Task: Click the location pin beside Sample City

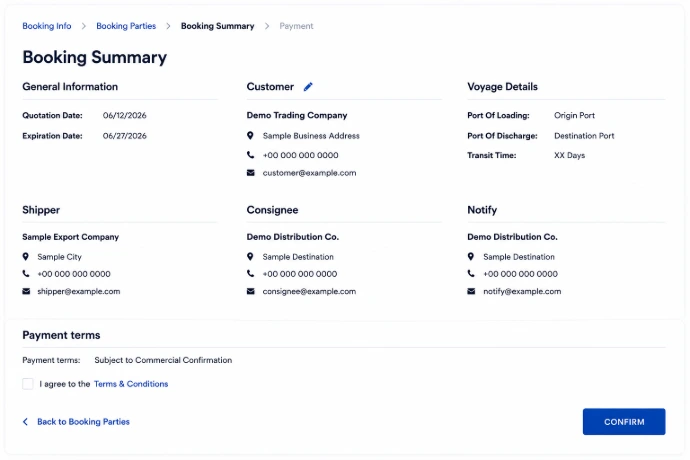Action: click(26, 257)
